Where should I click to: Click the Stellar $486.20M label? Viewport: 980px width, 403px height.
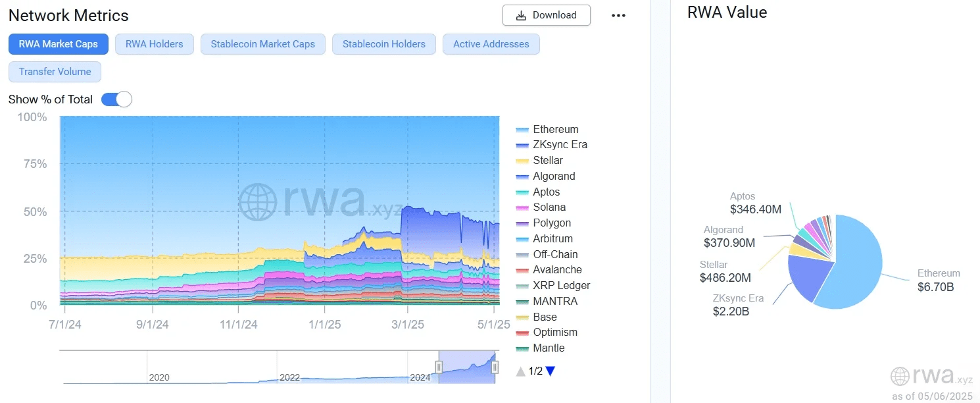pyautogui.click(x=725, y=271)
